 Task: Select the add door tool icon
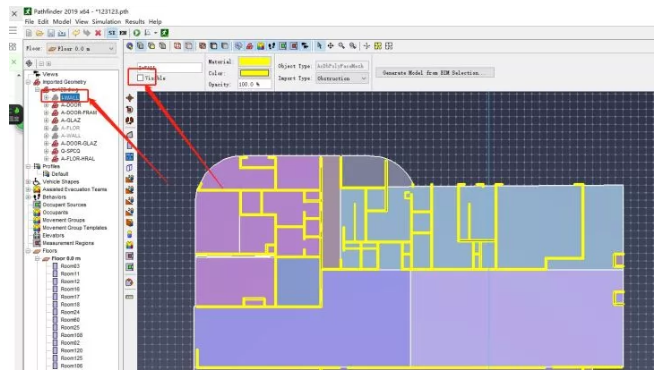click(129, 168)
